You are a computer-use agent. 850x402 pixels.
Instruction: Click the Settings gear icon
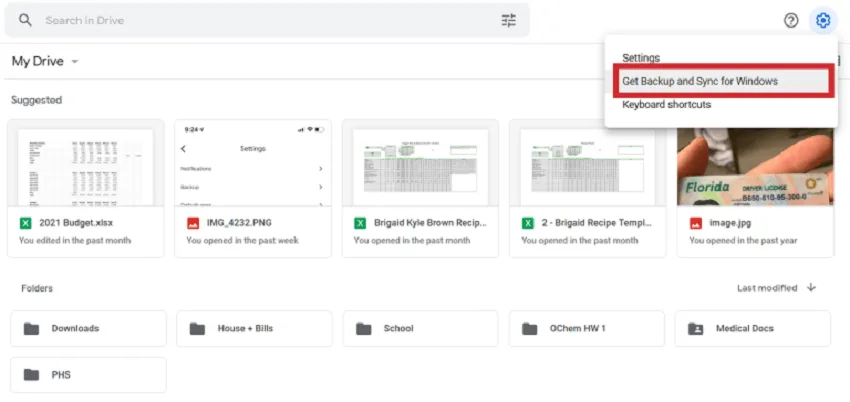click(823, 21)
